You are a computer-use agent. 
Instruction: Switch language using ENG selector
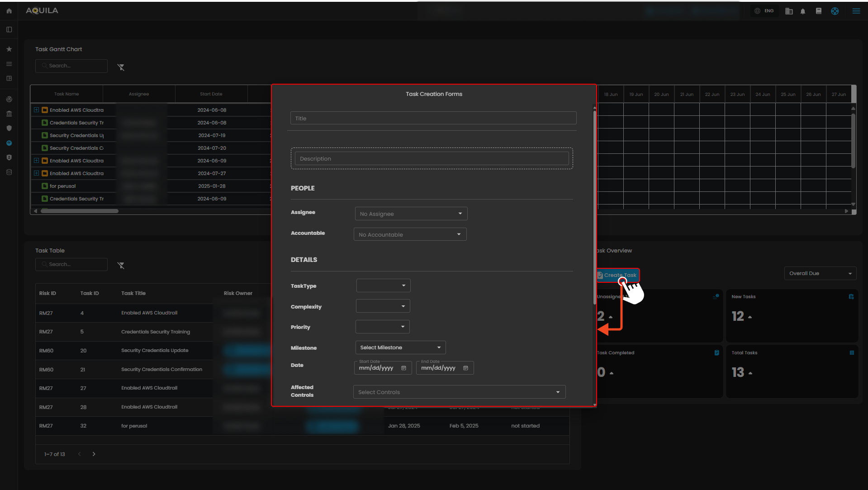[x=764, y=11]
